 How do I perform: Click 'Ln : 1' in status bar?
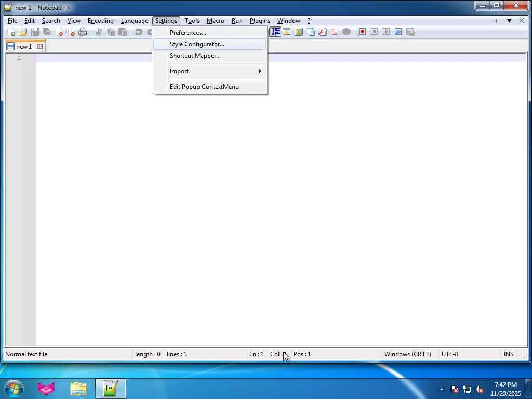point(256,354)
